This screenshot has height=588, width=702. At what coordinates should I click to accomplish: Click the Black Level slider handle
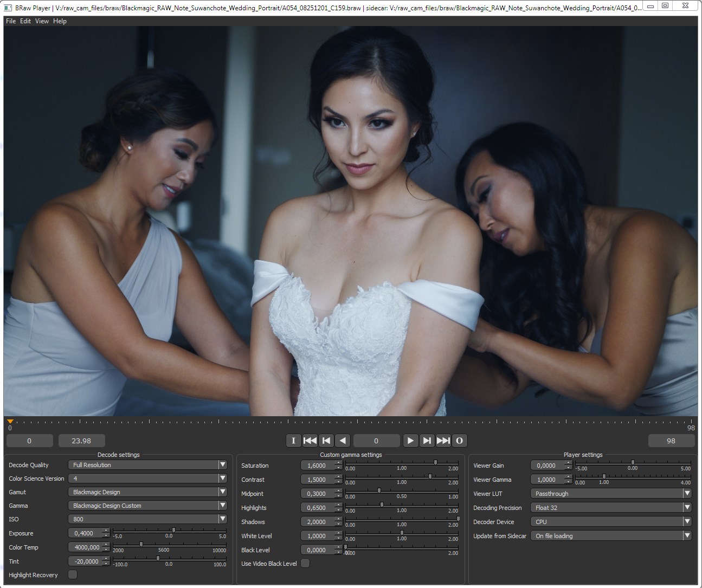pyautogui.click(x=345, y=547)
